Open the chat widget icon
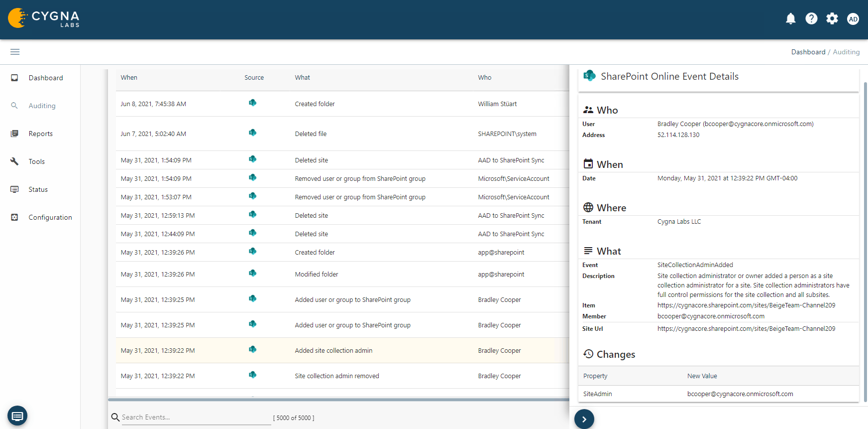The height and width of the screenshot is (429, 868). (17, 416)
